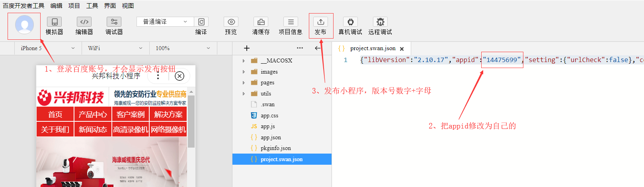Open the compile mode dropdown 普通编译
This screenshot has height=187, width=644.
[x=165, y=21]
